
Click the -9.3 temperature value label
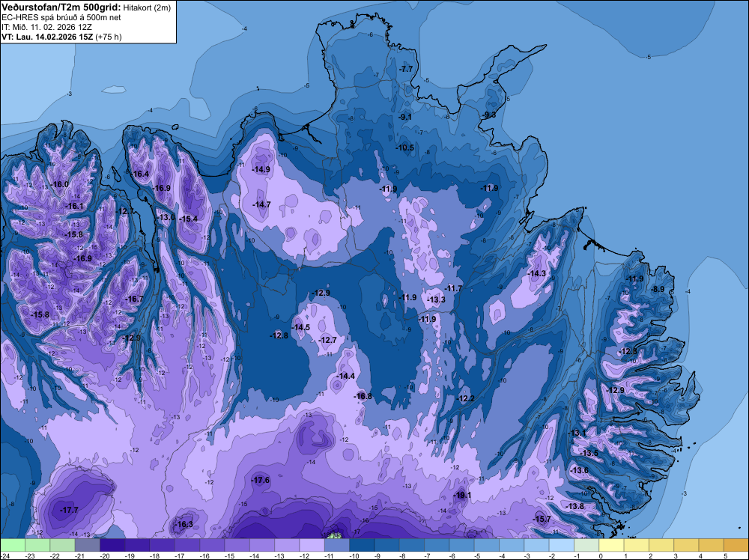coord(489,115)
